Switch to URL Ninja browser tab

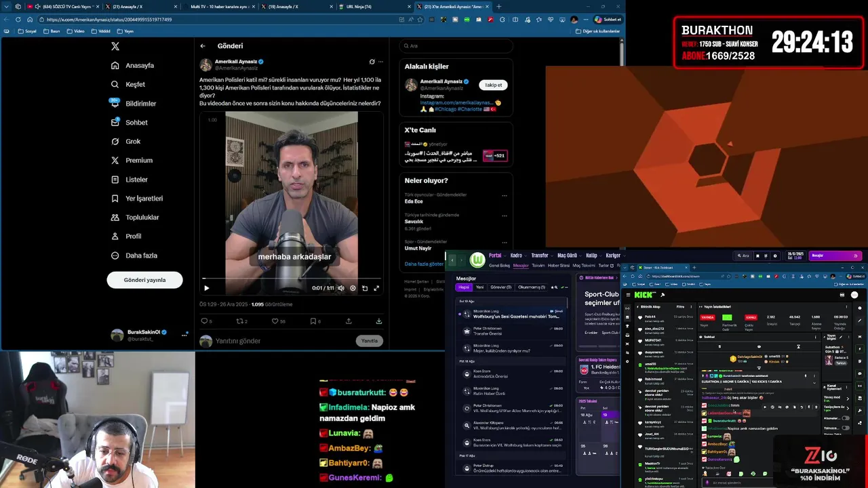(x=374, y=7)
